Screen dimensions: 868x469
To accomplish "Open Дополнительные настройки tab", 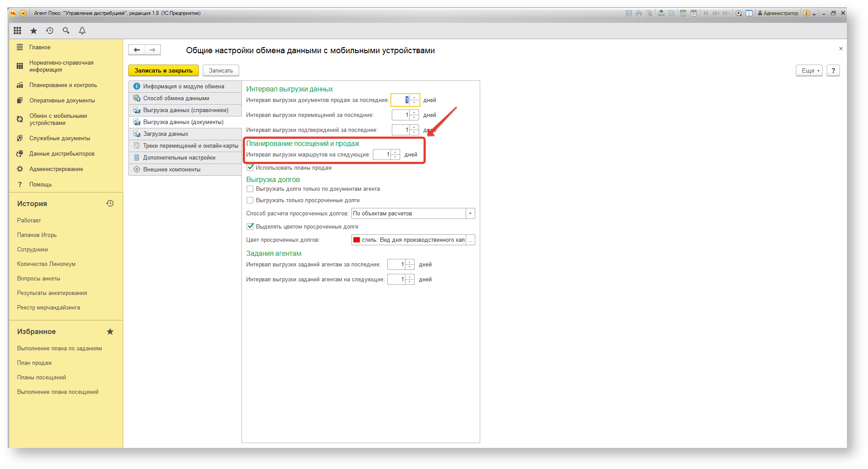I will click(x=185, y=158).
